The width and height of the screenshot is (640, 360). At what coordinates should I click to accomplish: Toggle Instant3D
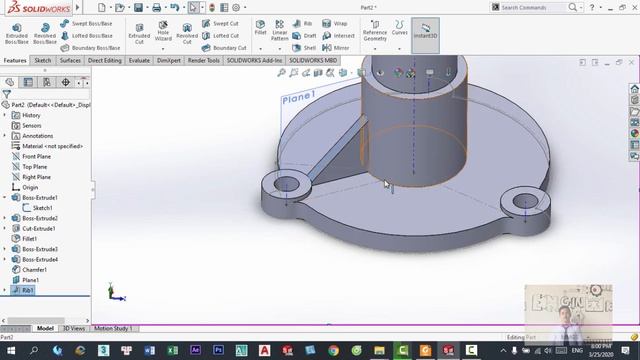point(425,35)
